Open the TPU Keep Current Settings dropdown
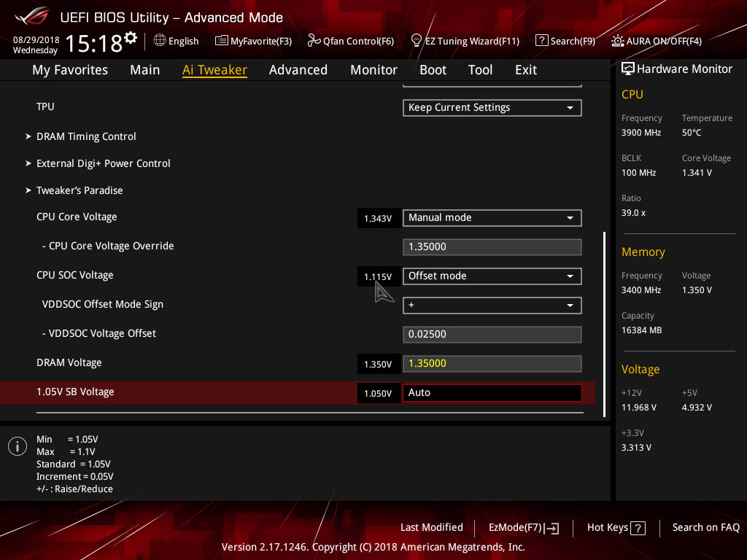This screenshot has width=747, height=560. 492,108
